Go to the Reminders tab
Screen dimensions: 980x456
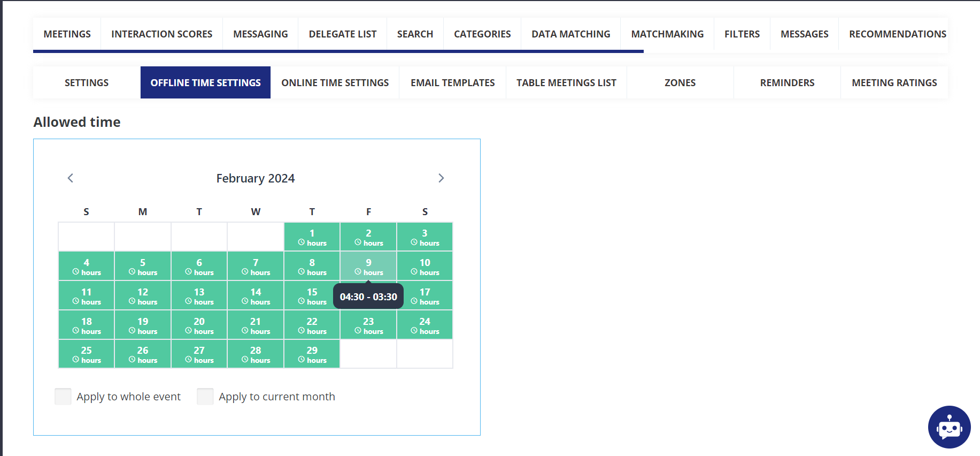[x=787, y=82]
